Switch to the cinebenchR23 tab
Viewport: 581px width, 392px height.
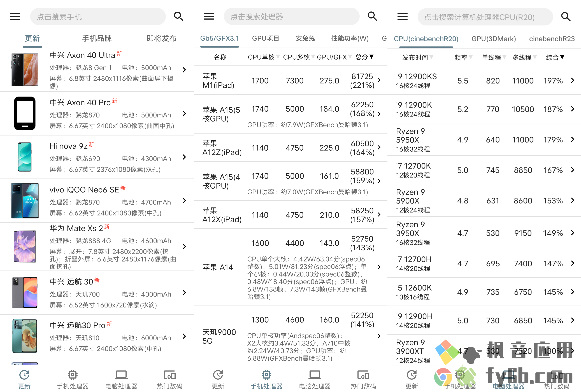point(552,39)
